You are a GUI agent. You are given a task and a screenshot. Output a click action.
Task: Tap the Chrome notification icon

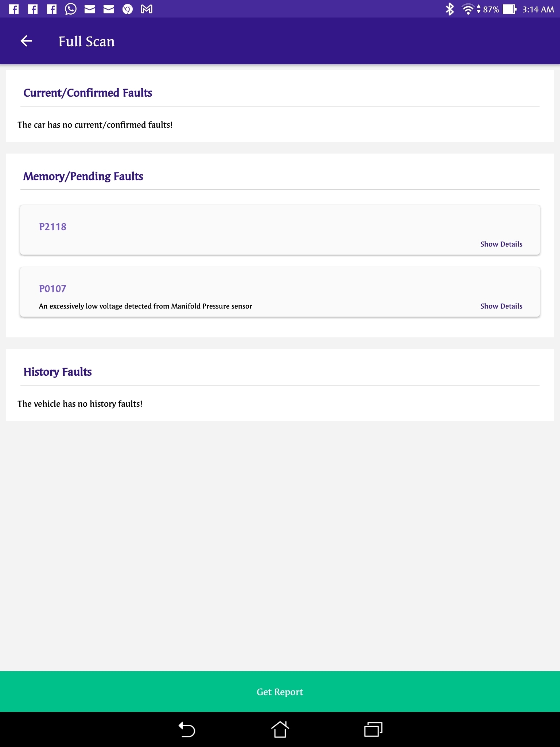pos(128,9)
